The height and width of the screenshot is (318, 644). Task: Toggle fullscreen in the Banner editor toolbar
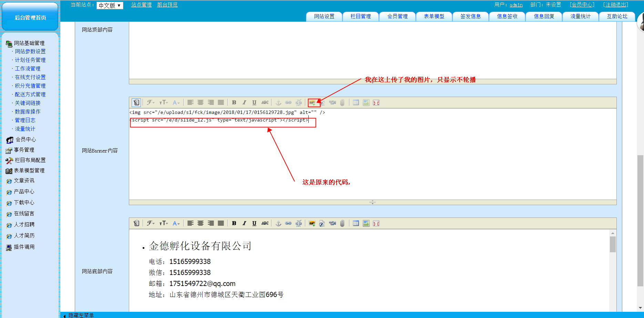click(x=376, y=103)
